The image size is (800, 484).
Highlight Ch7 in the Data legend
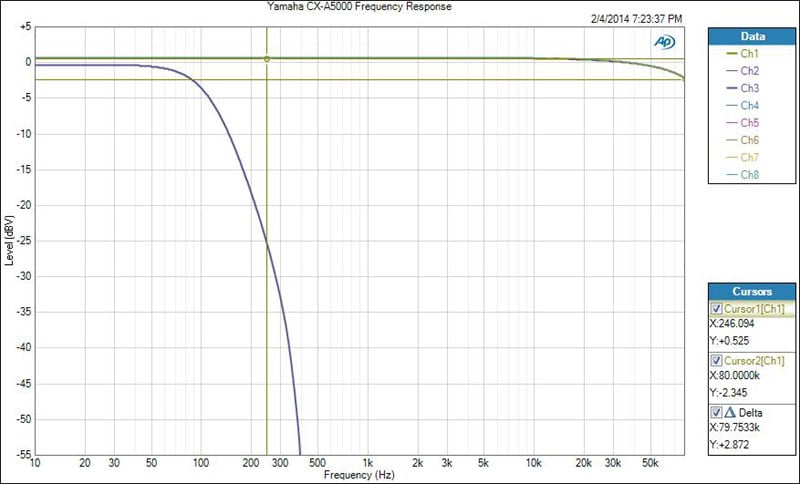(x=750, y=157)
